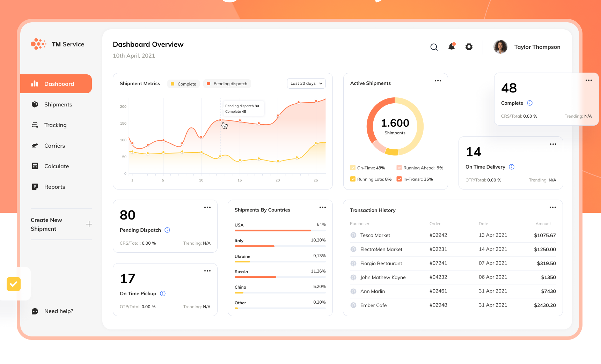
Task: Toggle the On-Time 48% checkbox
Action: click(x=353, y=168)
